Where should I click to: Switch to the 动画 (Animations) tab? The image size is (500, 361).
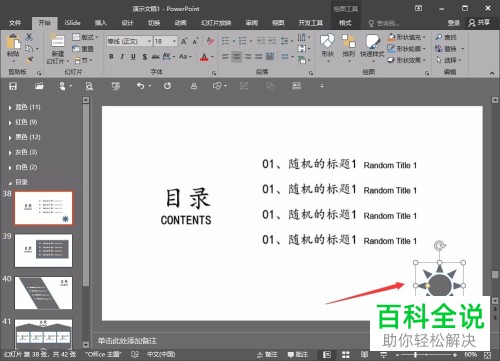181,23
